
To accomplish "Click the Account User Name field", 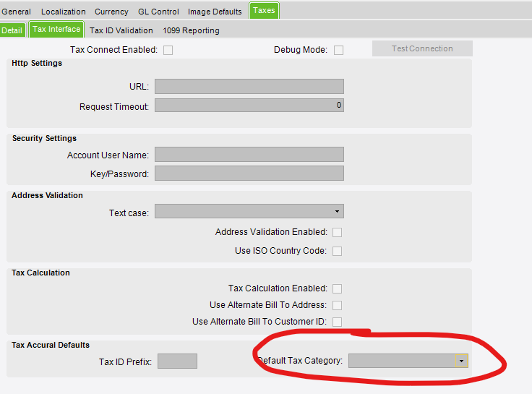I will [249, 155].
